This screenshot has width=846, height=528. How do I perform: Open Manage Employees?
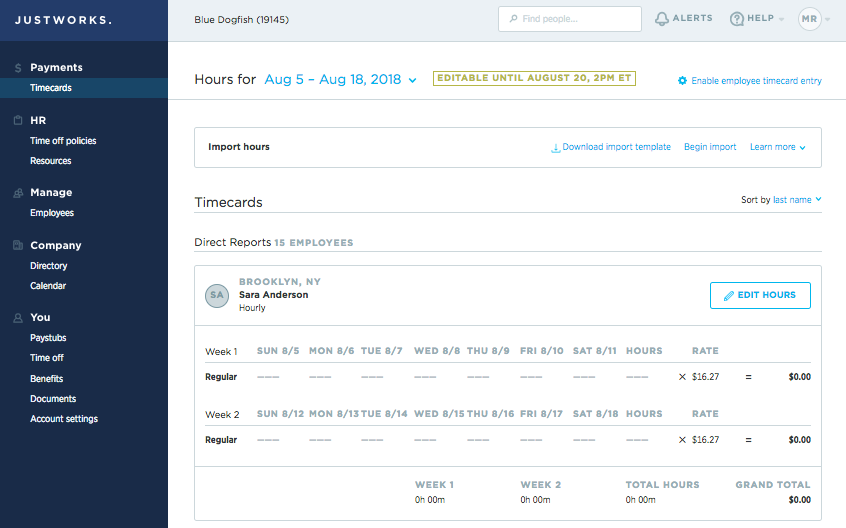[x=52, y=213]
